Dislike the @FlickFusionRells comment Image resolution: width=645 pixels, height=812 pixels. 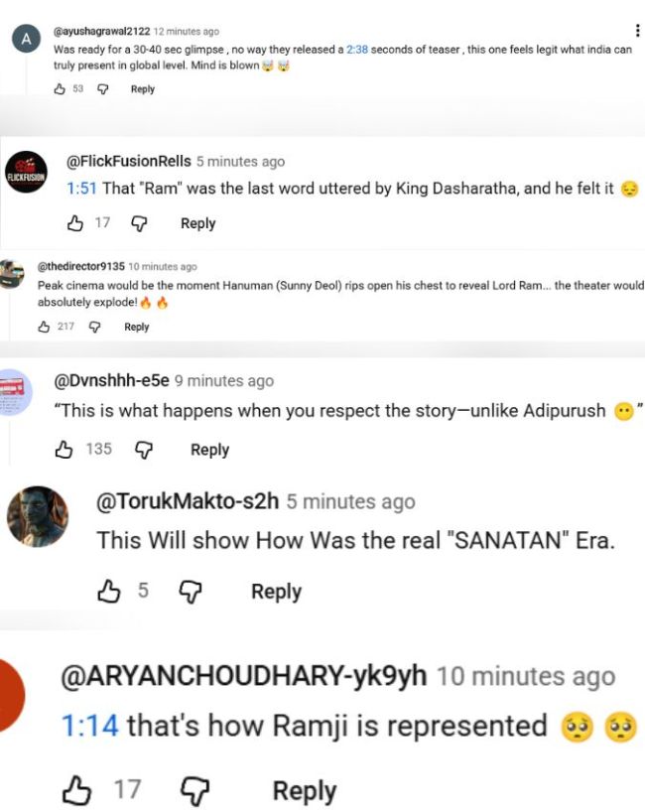tap(139, 223)
